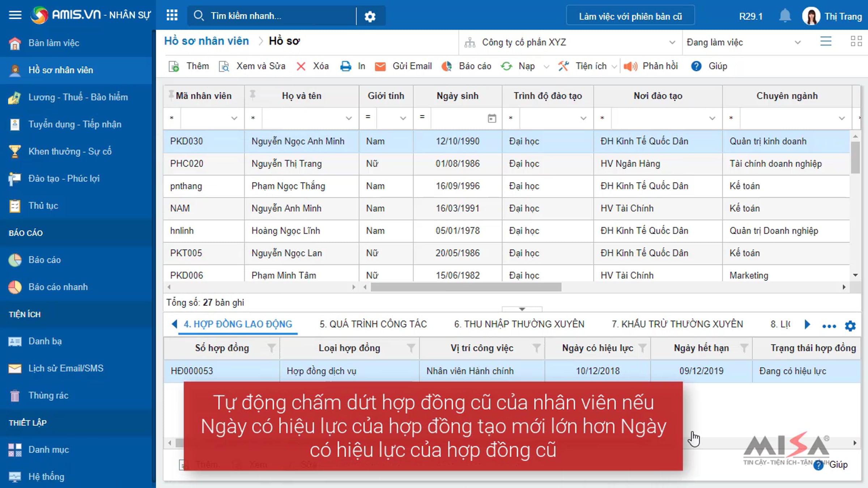Send mail via Gửi Email icon
Image resolution: width=868 pixels, height=488 pixels.
[380, 67]
